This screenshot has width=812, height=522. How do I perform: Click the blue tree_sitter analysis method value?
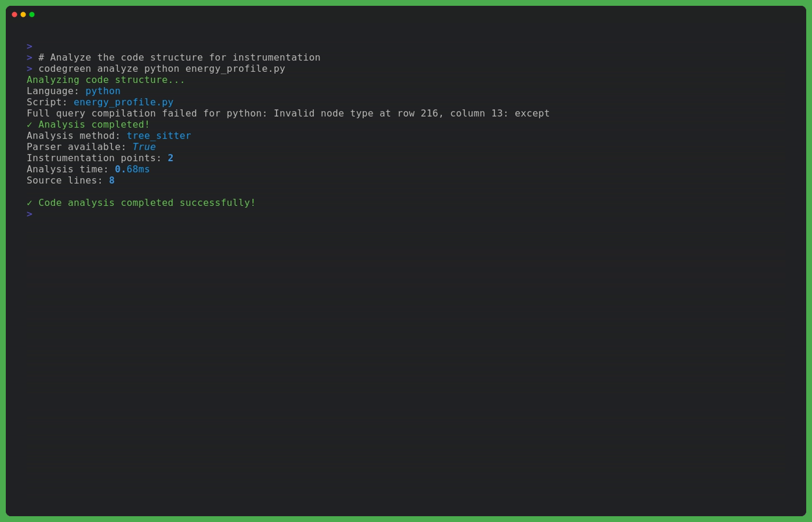click(159, 136)
